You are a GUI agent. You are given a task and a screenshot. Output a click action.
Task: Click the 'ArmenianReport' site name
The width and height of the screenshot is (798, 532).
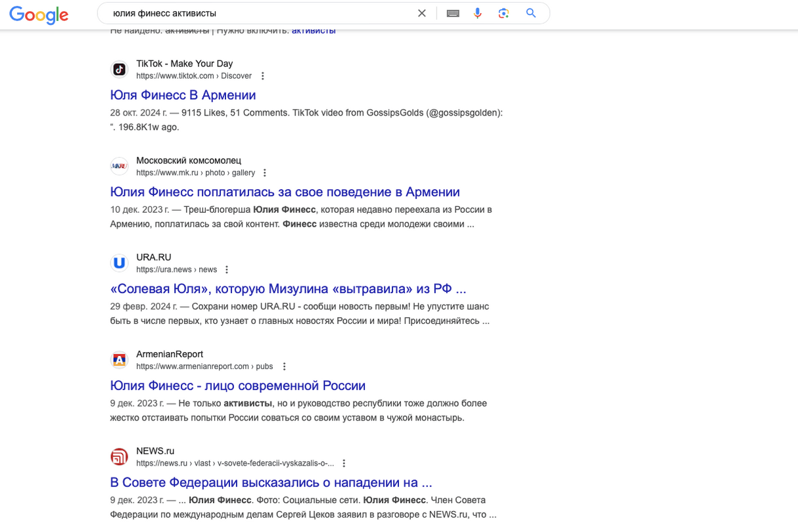click(x=170, y=354)
